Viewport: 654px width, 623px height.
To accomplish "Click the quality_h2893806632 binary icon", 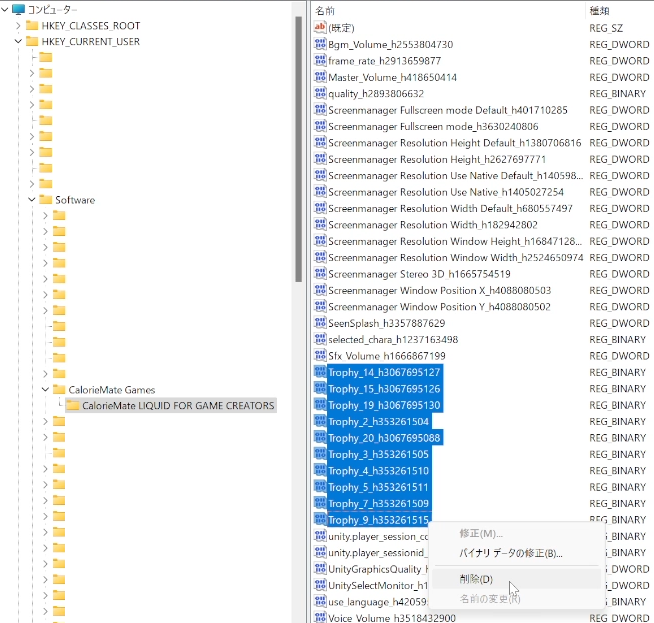I will pos(320,93).
